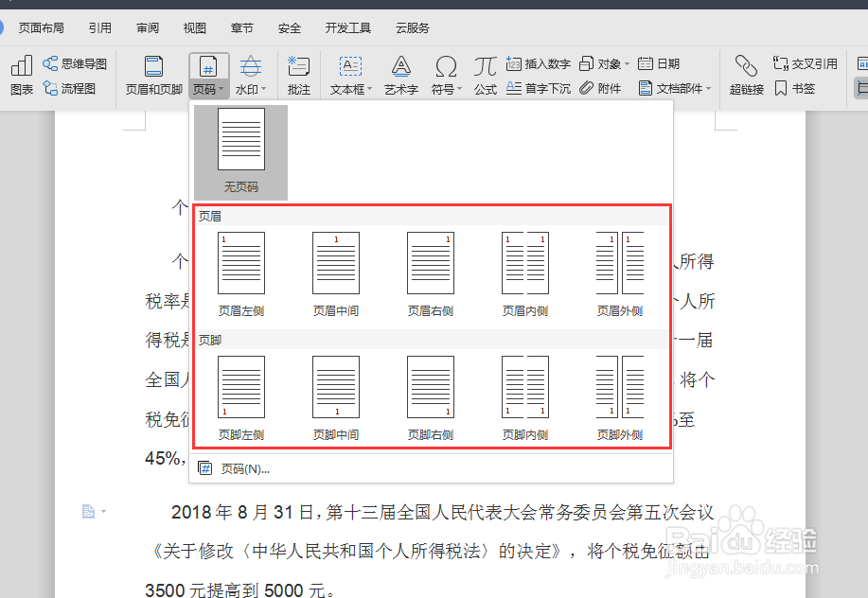Image resolution: width=868 pixels, height=598 pixels.
Task: Insert a 超链接 hyperlink
Action: [746, 76]
